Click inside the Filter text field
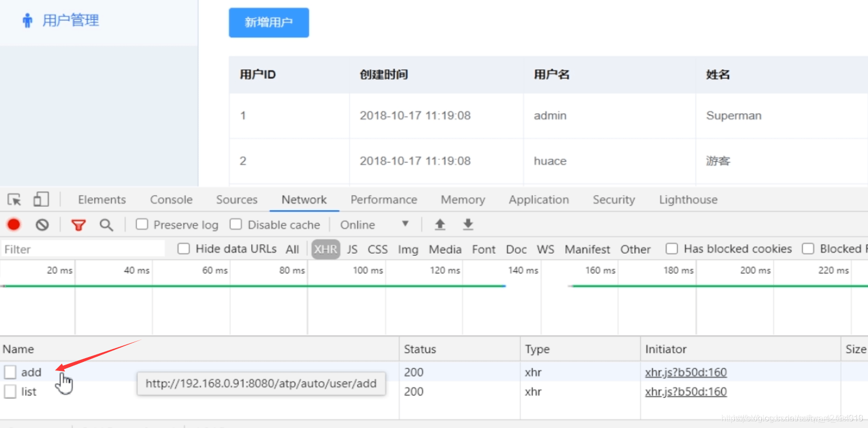The image size is (868, 428). pos(83,249)
